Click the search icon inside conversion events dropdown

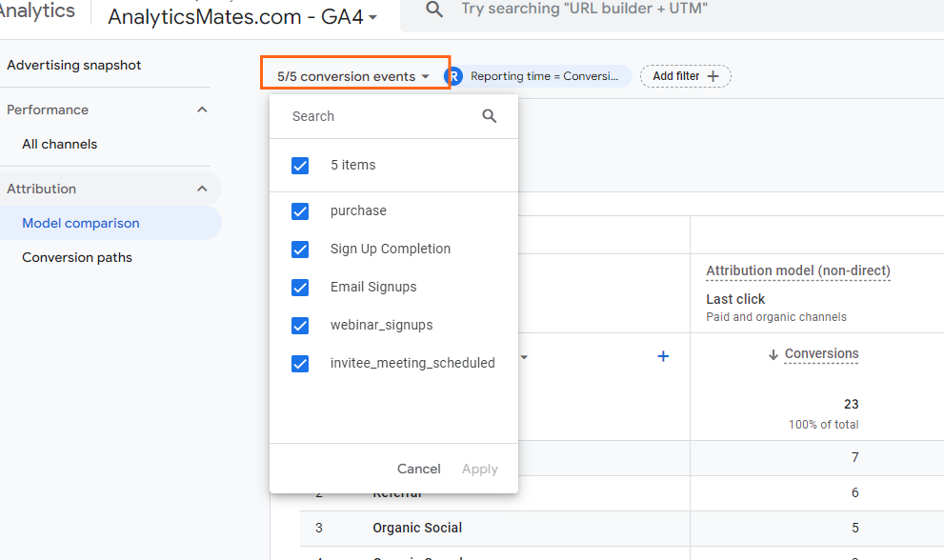coord(490,116)
